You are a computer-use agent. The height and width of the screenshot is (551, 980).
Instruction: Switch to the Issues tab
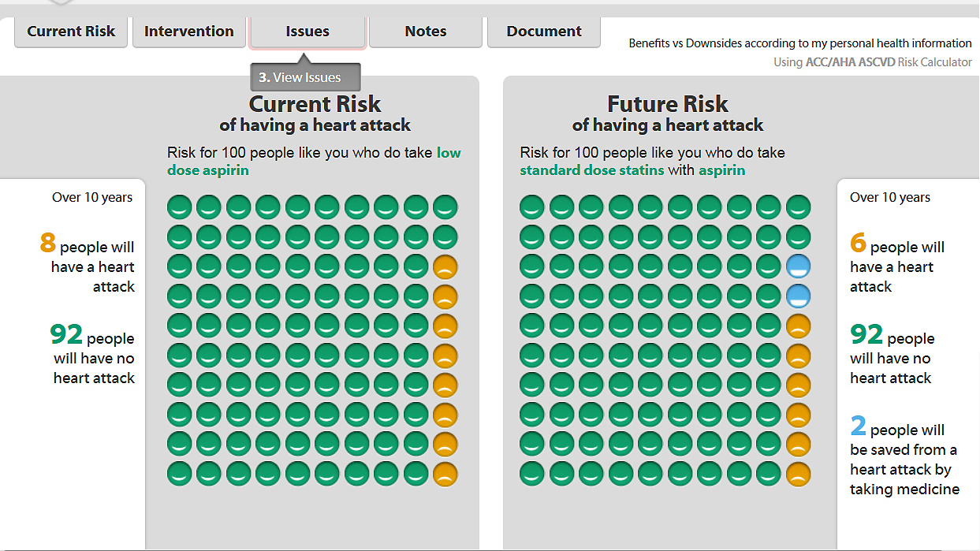point(307,32)
